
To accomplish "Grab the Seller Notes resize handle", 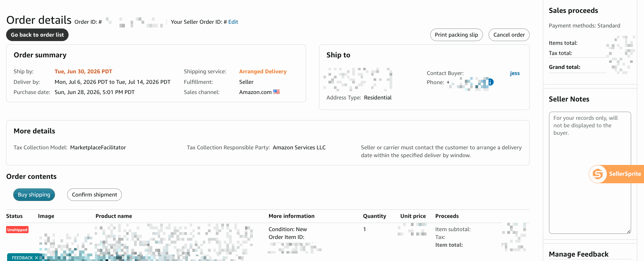I will (x=629, y=231).
